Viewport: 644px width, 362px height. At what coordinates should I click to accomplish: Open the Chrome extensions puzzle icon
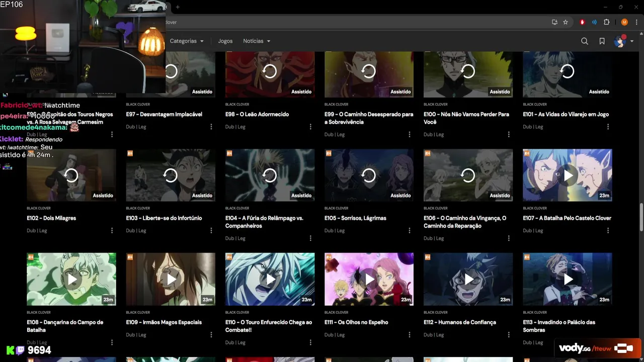(x=607, y=22)
